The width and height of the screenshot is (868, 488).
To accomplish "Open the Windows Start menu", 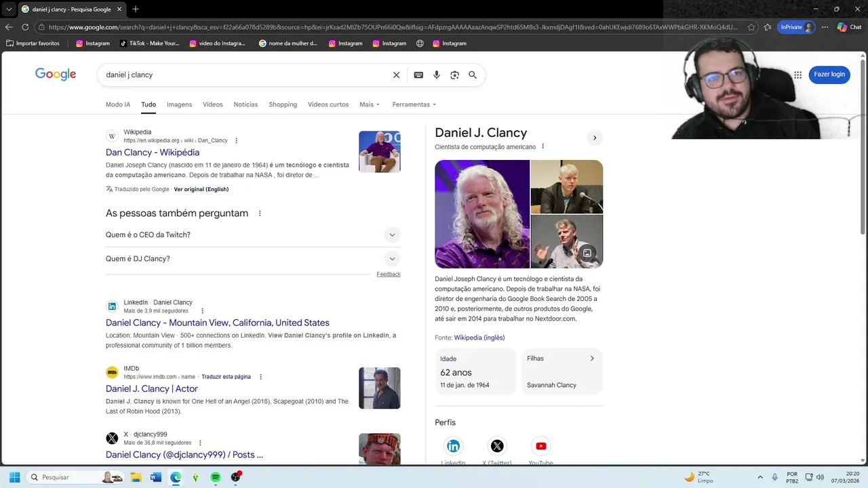I will point(14,477).
